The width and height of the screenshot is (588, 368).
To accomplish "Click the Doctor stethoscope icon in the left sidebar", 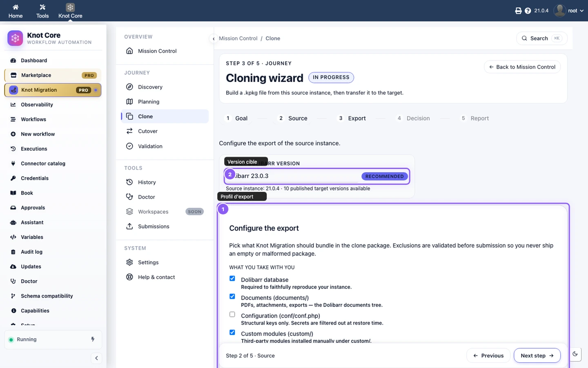I will [x=13, y=281].
